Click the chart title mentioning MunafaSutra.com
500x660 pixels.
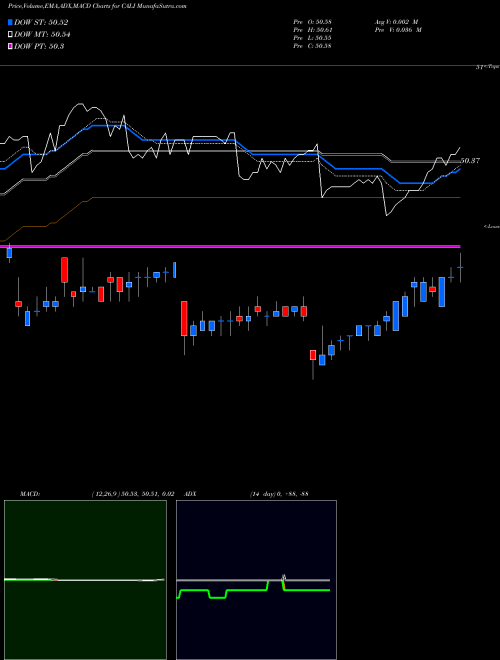pyautogui.click(x=97, y=6)
